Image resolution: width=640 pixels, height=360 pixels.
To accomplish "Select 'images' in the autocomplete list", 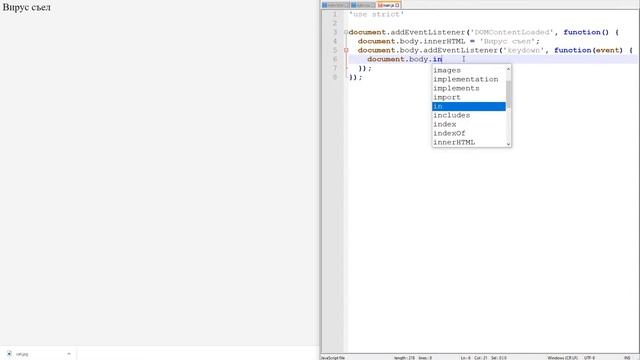I will point(469,70).
